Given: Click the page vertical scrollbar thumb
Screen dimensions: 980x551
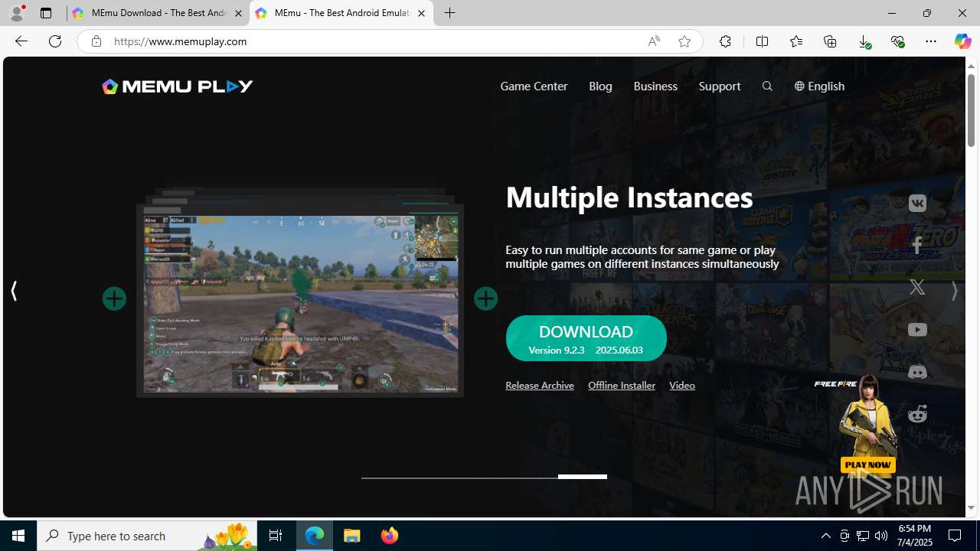Looking at the screenshot, I should click(x=971, y=111).
